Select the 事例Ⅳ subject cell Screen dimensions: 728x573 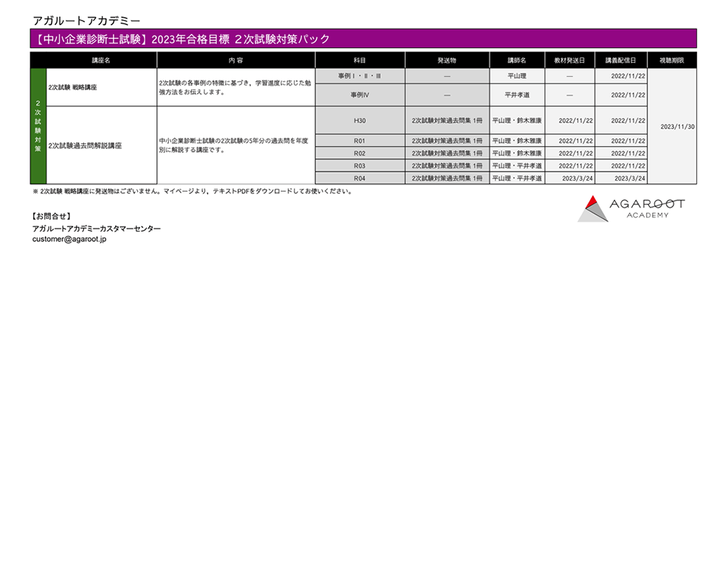click(x=360, y=95)
